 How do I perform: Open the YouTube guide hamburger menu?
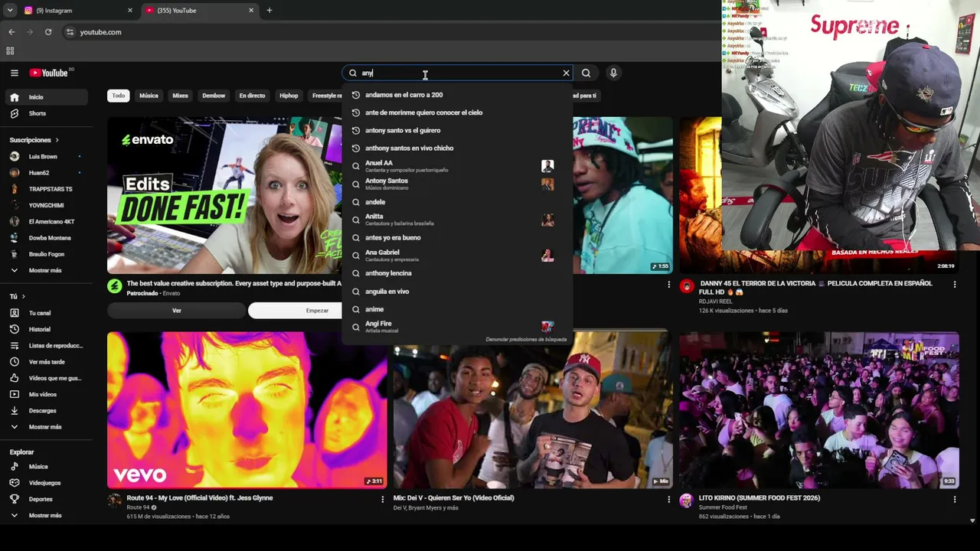tap(15, 73)
